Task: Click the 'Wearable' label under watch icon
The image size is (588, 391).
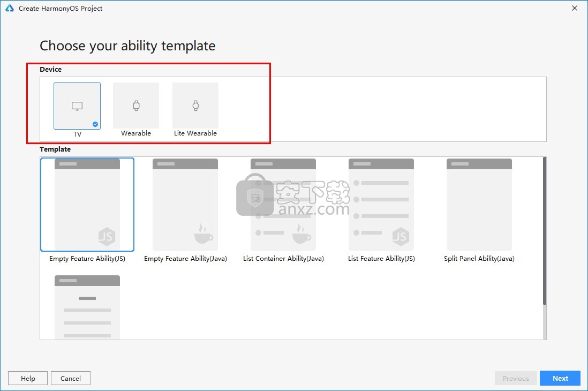Action: tap(135, 133)
